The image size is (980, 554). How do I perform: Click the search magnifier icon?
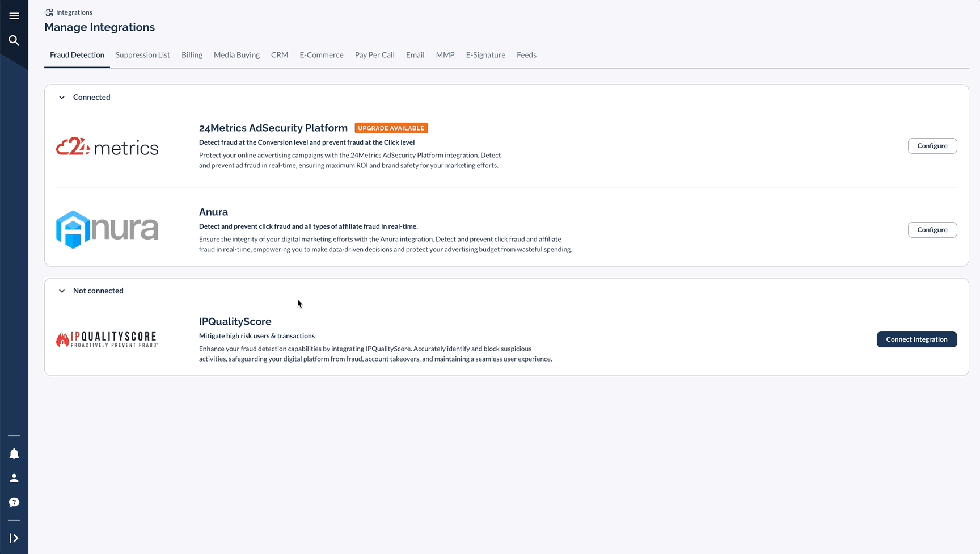pos(14,41)
